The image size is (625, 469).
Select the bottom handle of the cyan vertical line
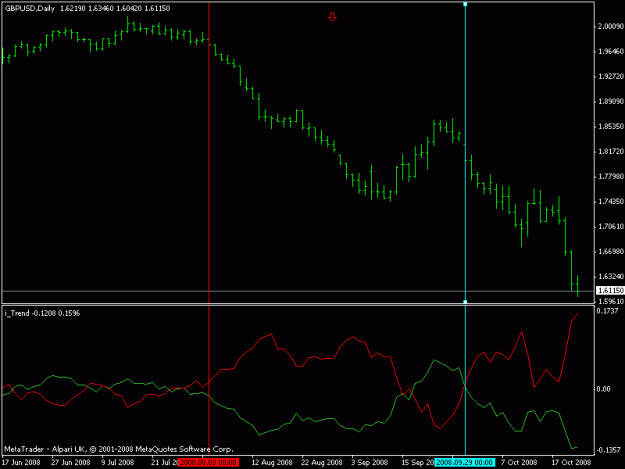465,302
